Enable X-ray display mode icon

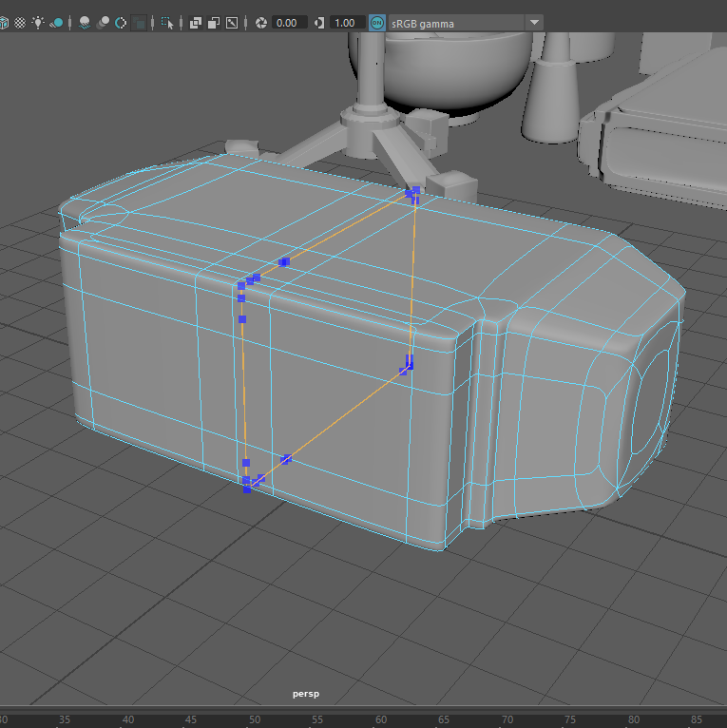tap(196, 22)
